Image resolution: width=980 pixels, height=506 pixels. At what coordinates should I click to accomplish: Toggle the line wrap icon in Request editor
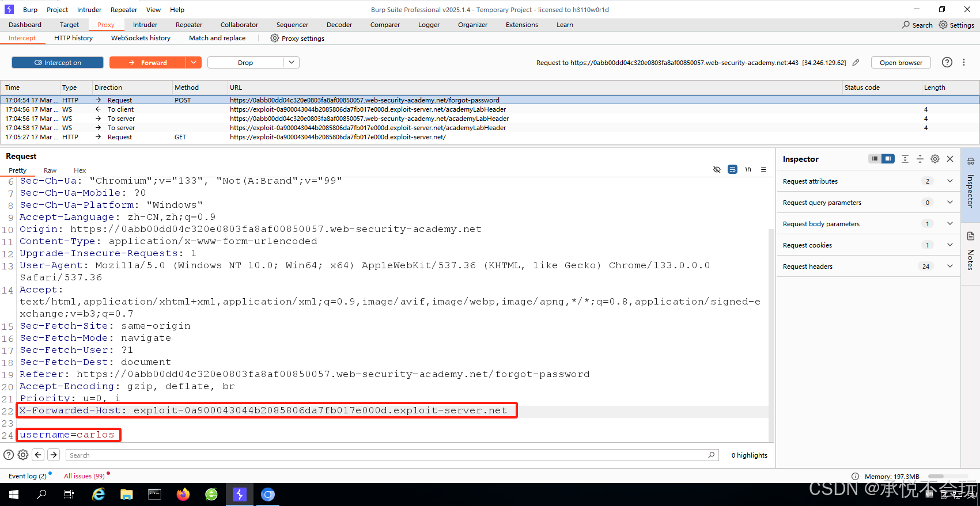click(x=732, y=169)
